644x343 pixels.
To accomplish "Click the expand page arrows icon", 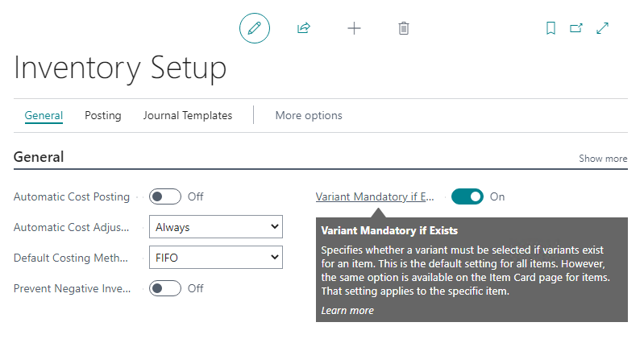I will click(x=603, y=28).
